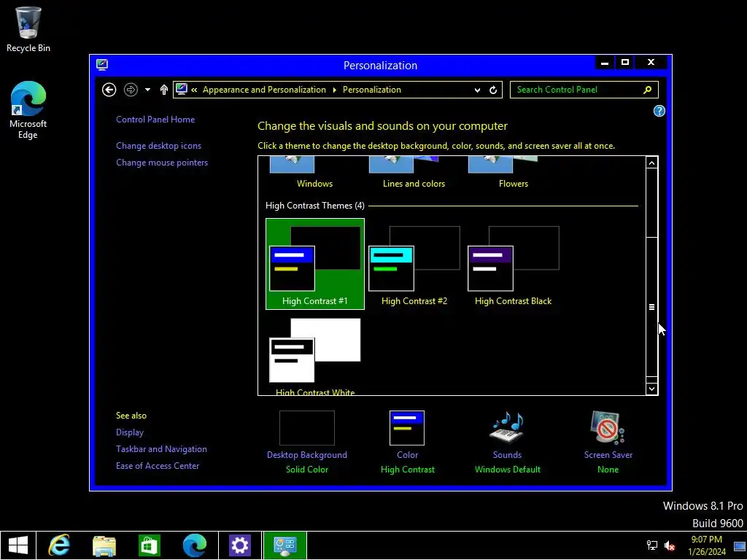Image resolution: width=747 pixels, height=560 pixels.
Task: Open Ease of Access Center link
Action: click(x=158, y=466)
